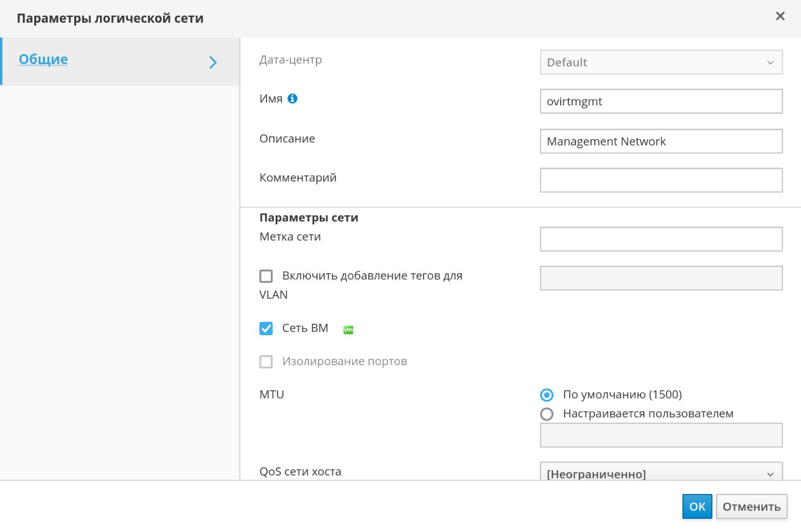Expand the QoS сети хоста dropdown
The height and width of the screenshot is (532, 801).
(x=661, y=473)
